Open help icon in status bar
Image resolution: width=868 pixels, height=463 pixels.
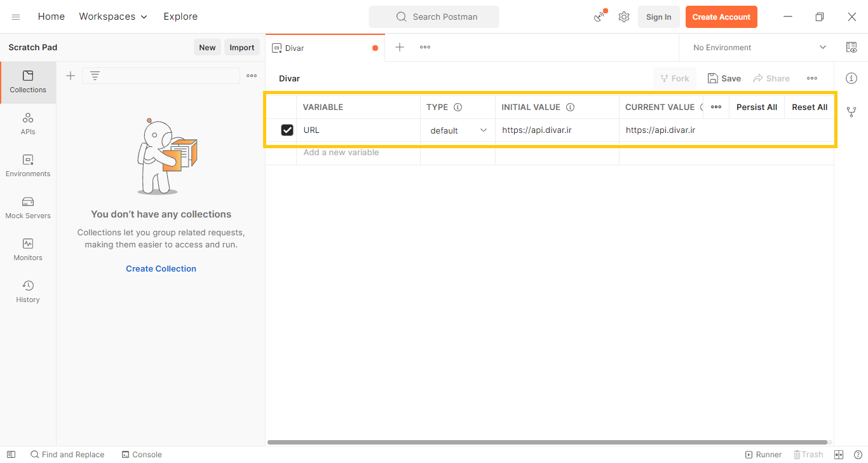[x=858, y=455]
